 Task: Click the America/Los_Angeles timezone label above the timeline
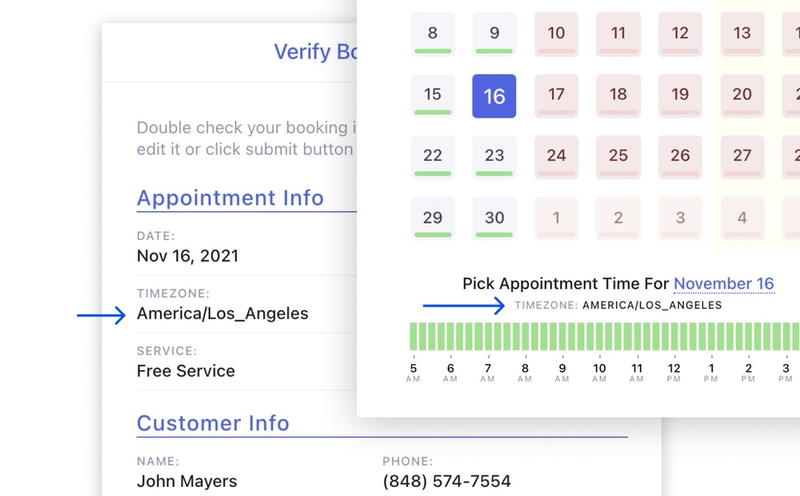(x=651, y=305)
